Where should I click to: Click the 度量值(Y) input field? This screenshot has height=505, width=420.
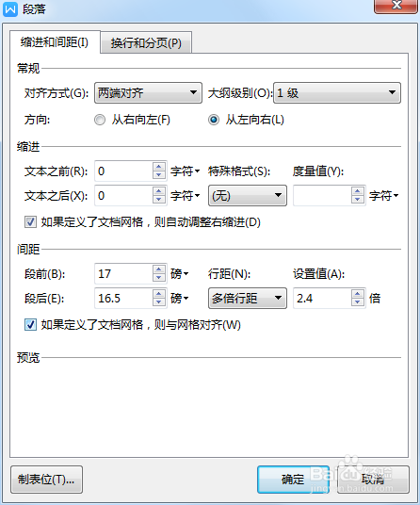click(322, 195)
